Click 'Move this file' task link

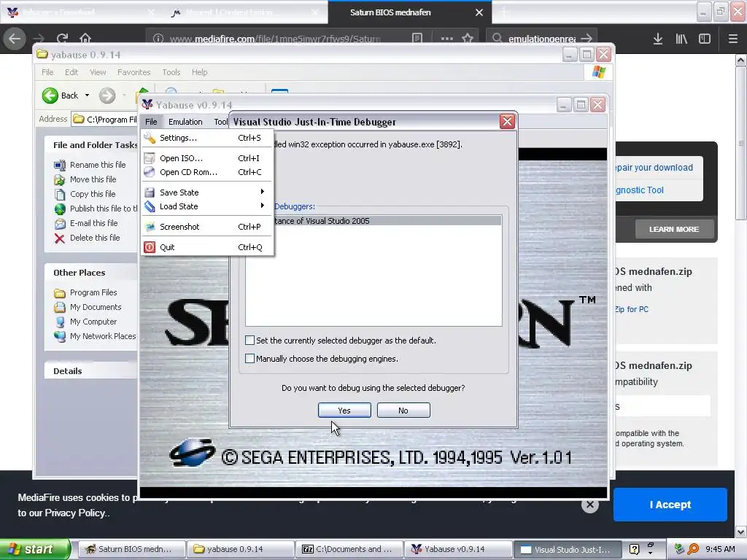(93, 179)
